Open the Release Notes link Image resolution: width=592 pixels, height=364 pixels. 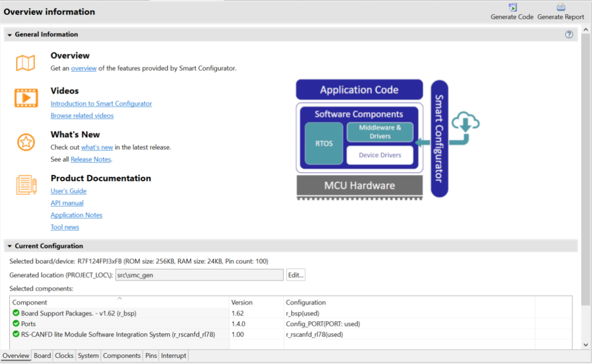(90, 160)
